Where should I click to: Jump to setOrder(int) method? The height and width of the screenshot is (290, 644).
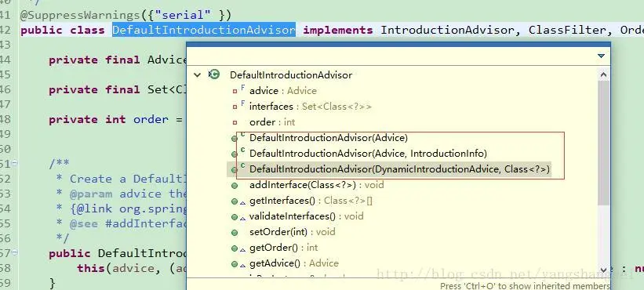292,232
